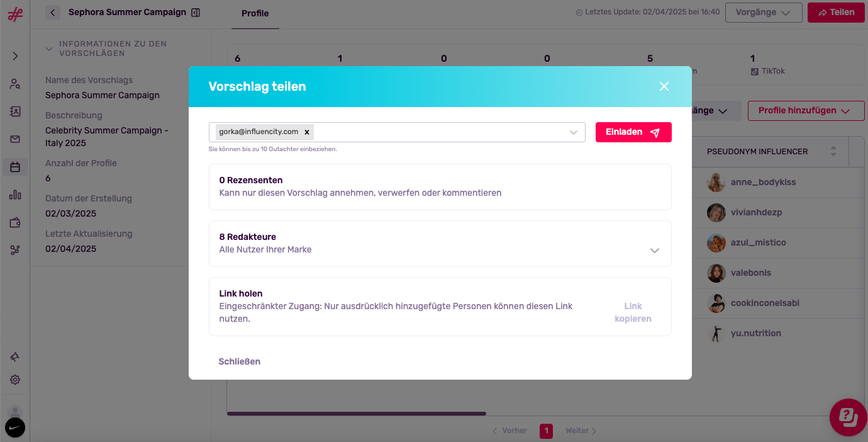Open the influencer search sidebar icon
The width and height of the screenshot is (868, 442).
pos(15,84)
